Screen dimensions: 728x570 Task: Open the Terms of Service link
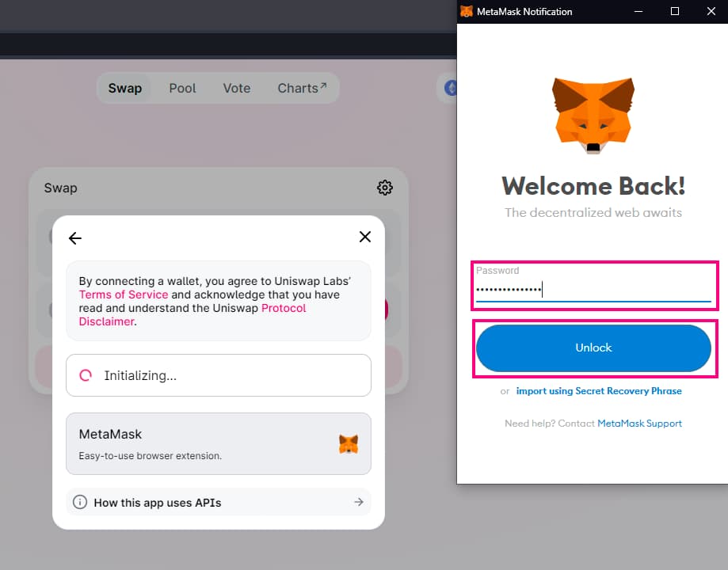tap(124, 294)
